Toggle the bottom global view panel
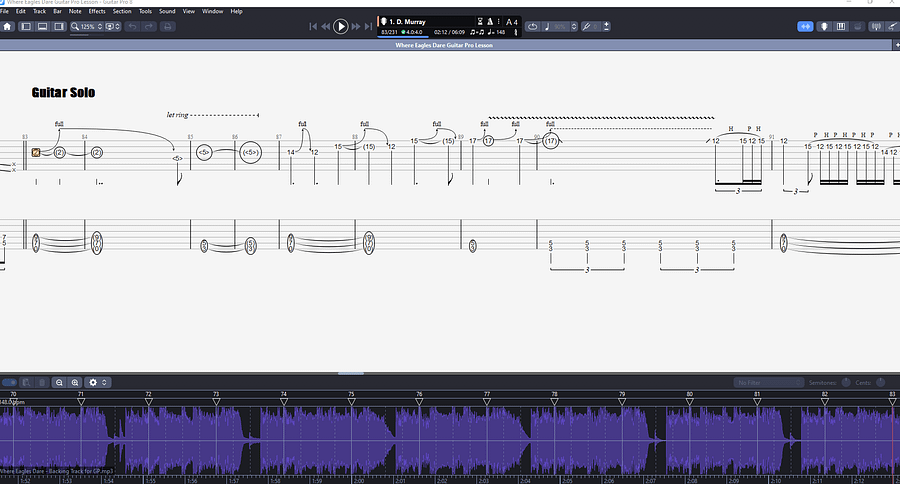 pos(42,26)
